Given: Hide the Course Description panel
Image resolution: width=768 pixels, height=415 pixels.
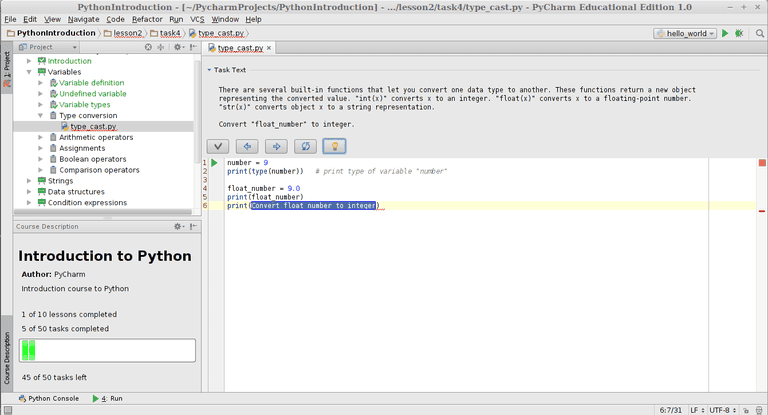Looking at the screenshot, I should [x=193, y=226].
